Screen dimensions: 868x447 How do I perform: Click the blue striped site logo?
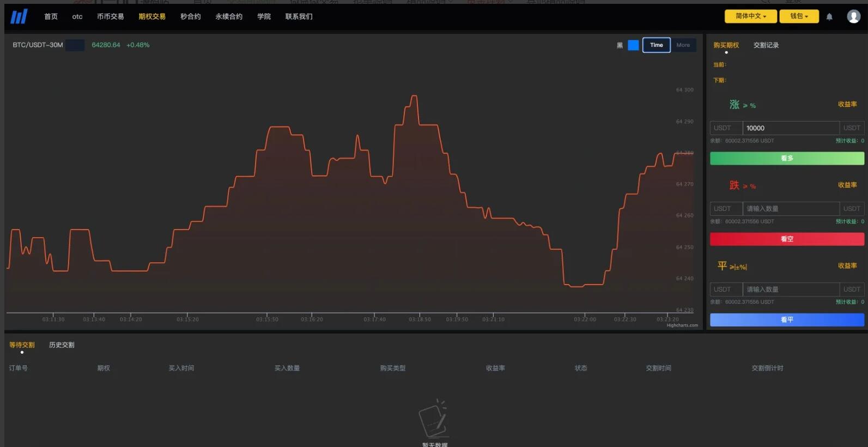pos(19,16)
